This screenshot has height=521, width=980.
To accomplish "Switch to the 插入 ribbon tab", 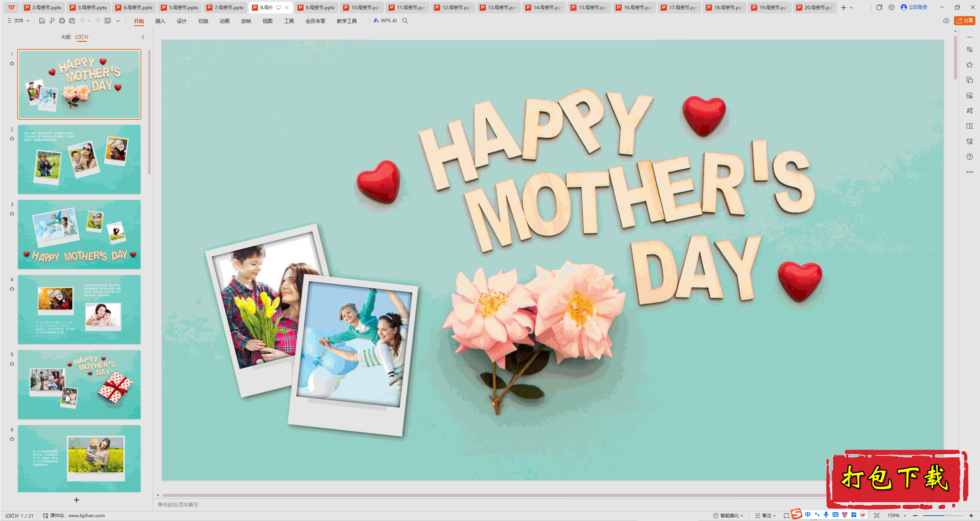I will 160,21.
